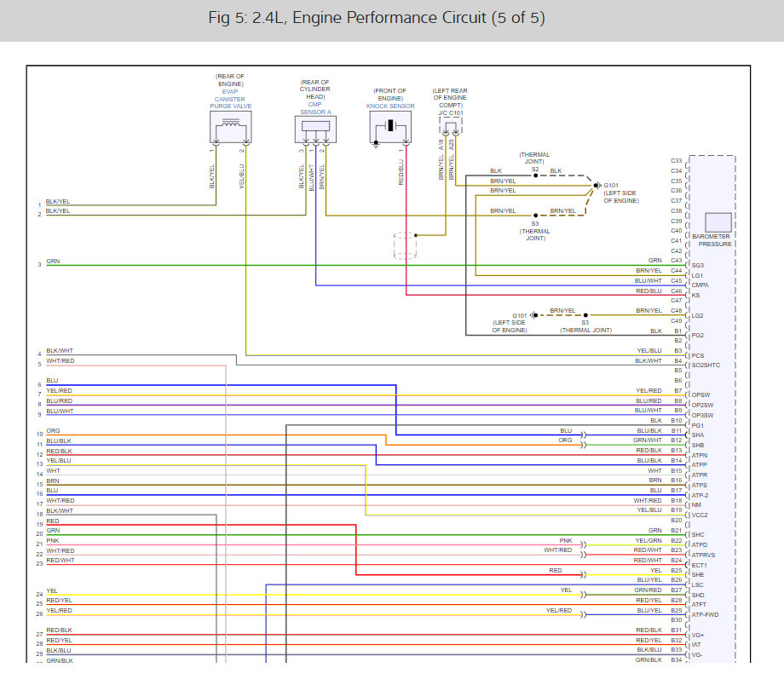Select the SO2SHTC terminal label
The image size is (784, 685).
pos(707,365)
